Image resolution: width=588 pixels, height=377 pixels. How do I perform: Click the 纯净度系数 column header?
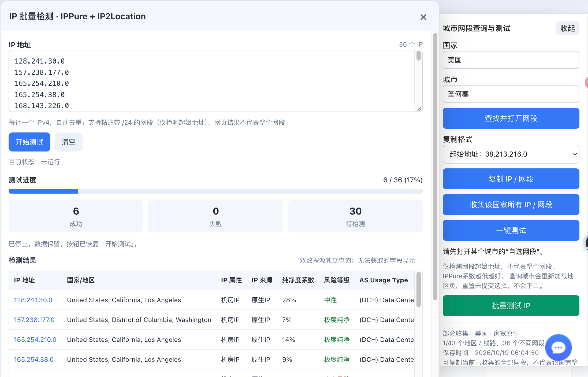(298, 280)
